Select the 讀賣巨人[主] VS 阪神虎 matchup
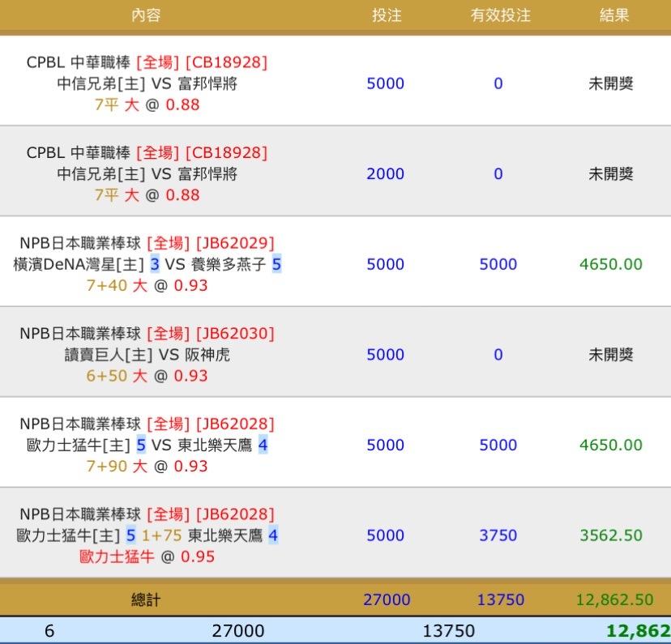 point(147,355)
